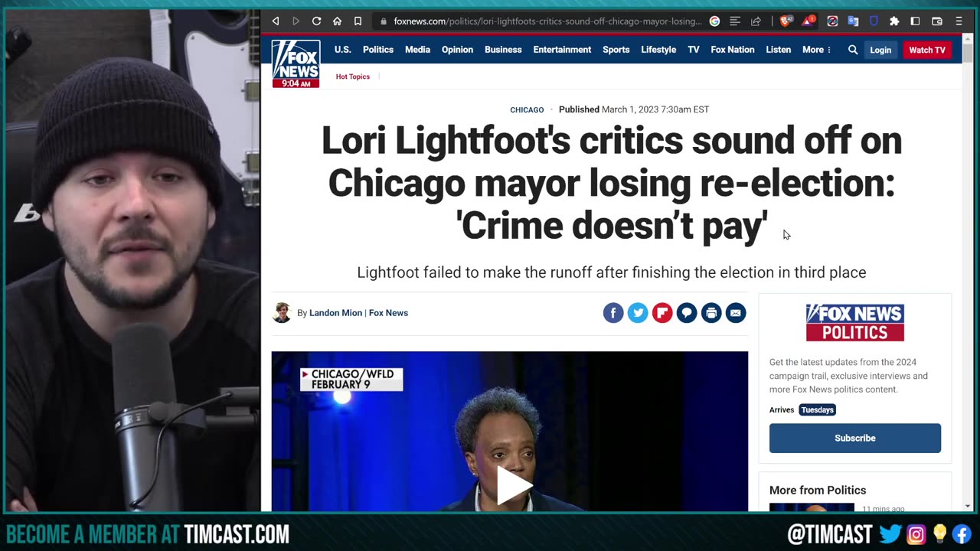Open the Bitwarden shield extension icon

coord(874,21)
